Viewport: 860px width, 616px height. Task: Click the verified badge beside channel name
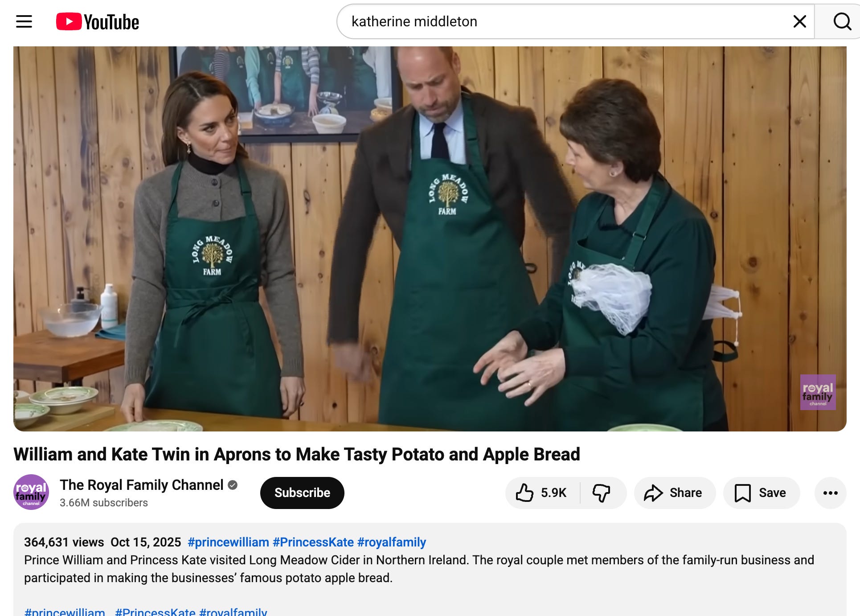coord(233,485)
